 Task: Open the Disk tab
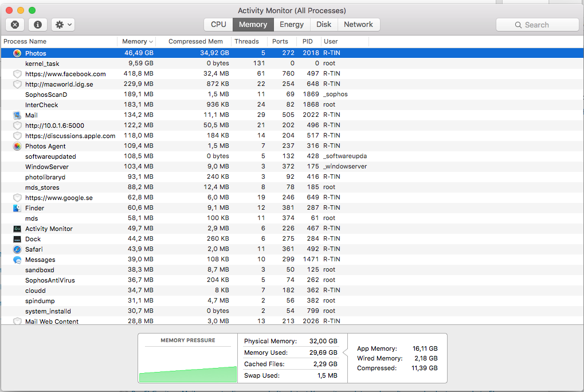(324, 25)
